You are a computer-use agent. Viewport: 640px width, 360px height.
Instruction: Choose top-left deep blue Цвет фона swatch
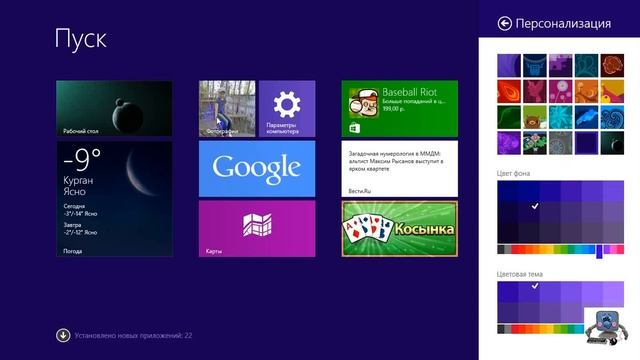tap(508, 191)
